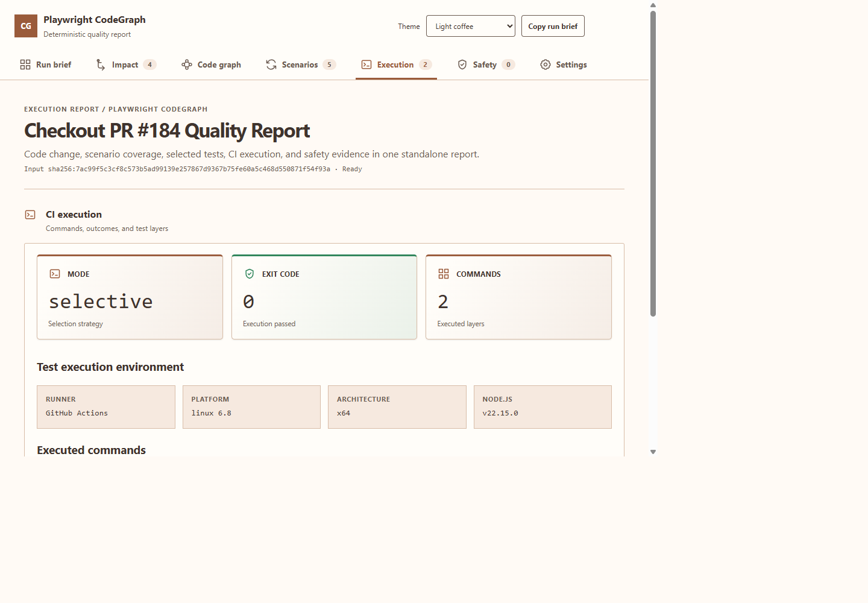Switch to the Run brief tab
The width and height of the screenshot is (868, 603).
point(46,65)
